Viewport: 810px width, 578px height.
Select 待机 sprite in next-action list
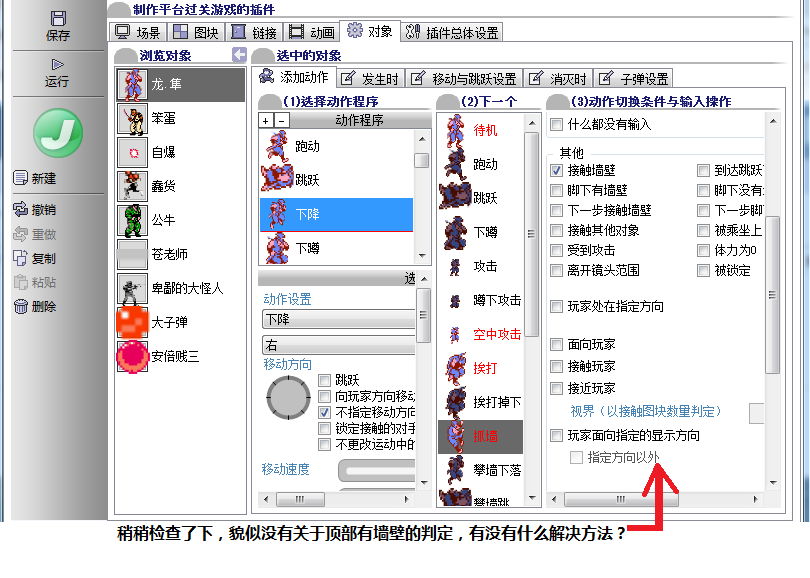pos(455,130)
